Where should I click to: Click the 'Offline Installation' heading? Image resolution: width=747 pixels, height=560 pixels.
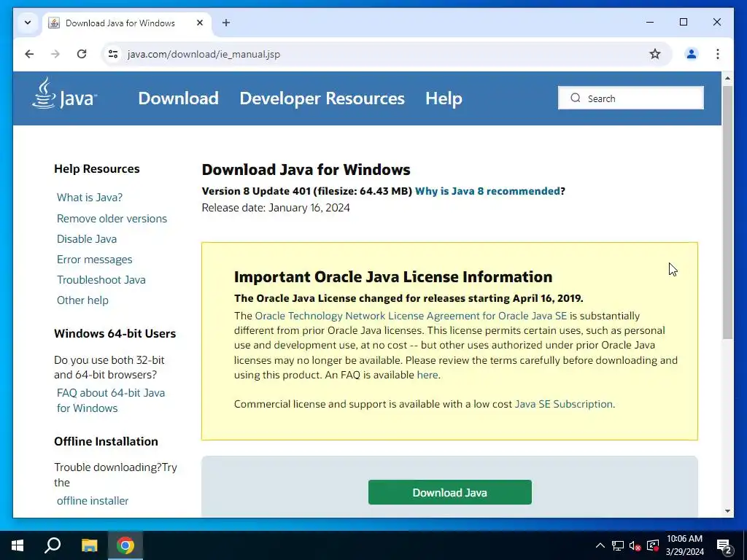coord(106,441)
